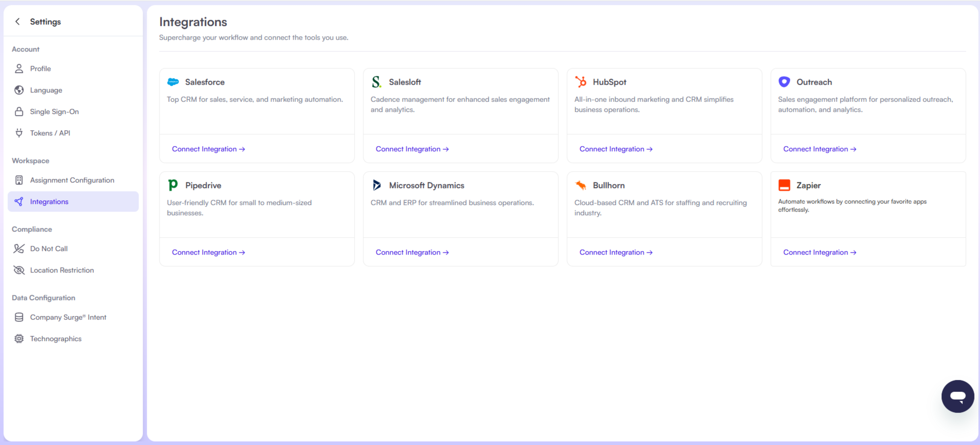Go to Single Sign-On settings
Screen dimensions: 980x445
click(54, 112)
